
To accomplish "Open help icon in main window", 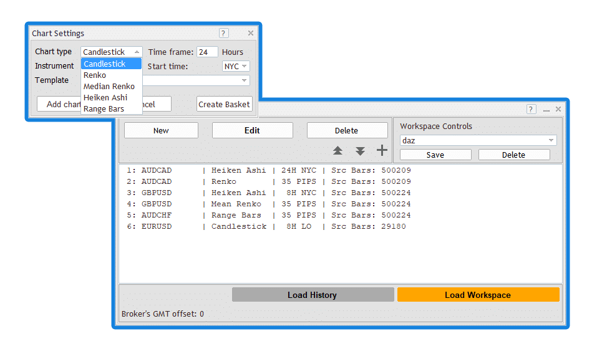I will pos(531,109).
